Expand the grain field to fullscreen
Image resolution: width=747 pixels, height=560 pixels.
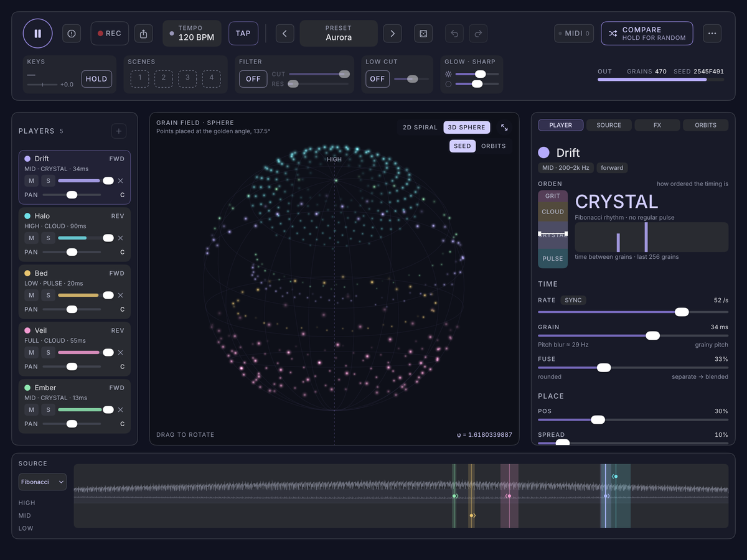point(504,128)
